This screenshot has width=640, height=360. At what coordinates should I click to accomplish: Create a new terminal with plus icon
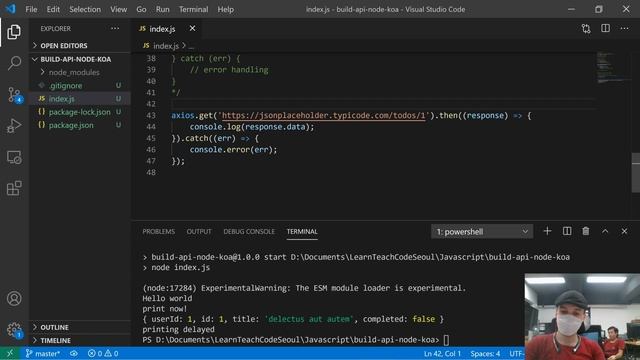(x=547, y=231)
